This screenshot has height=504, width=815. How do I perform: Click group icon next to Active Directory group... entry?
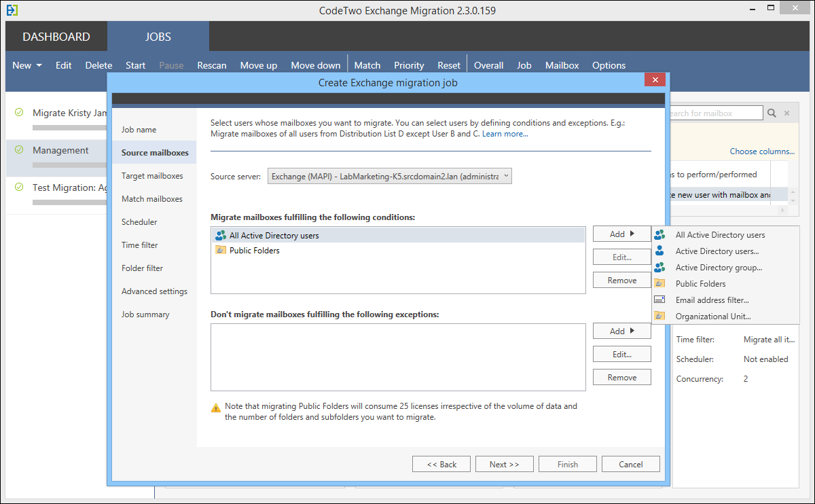coord(659,267)
